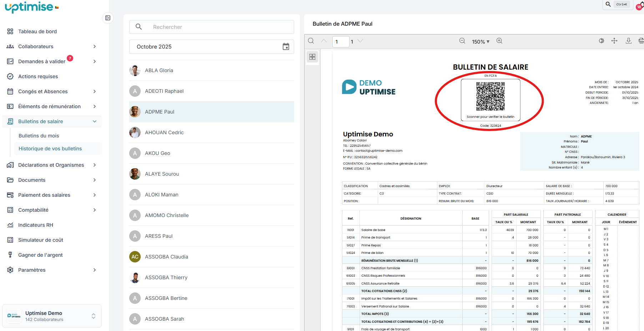Open the global search with magnifier icon

[x=608, y=4]
